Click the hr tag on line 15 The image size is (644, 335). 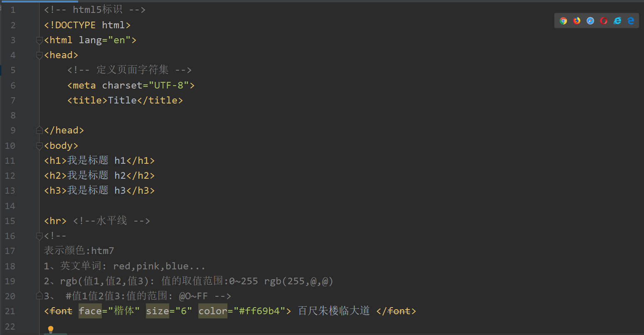[x=55, y=221]
